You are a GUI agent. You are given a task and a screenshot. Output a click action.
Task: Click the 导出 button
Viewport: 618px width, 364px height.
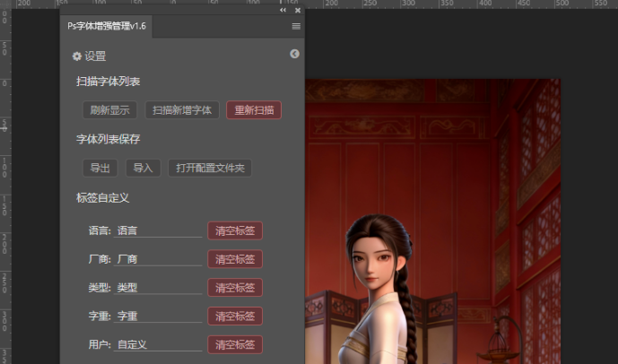(x=100, y=169)
